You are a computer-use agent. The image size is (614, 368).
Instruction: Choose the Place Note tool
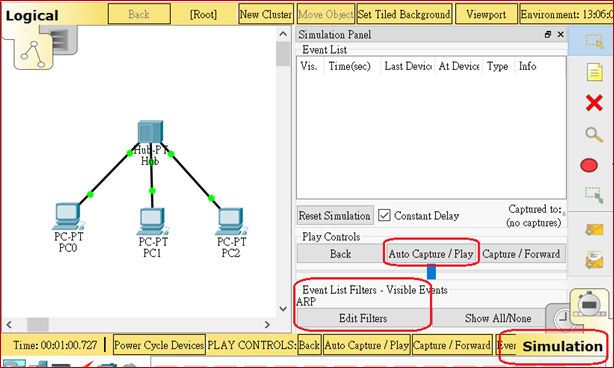click(x=594, y=72)
